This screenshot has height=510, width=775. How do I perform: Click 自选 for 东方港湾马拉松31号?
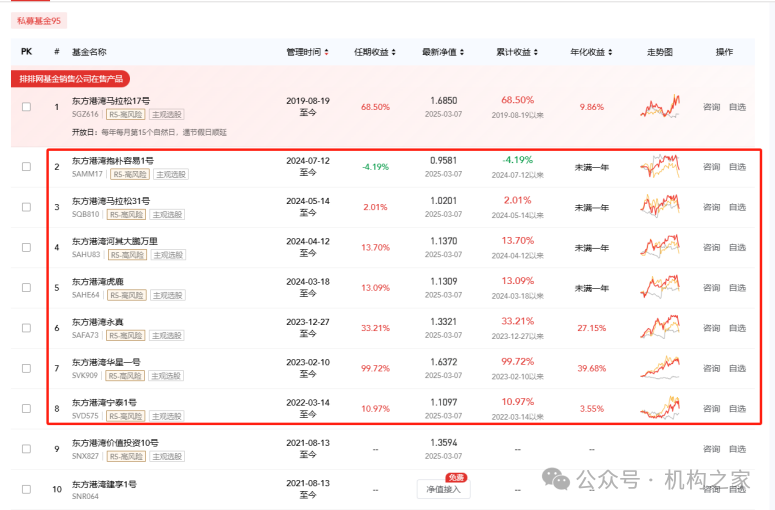[x=737, y=207]
